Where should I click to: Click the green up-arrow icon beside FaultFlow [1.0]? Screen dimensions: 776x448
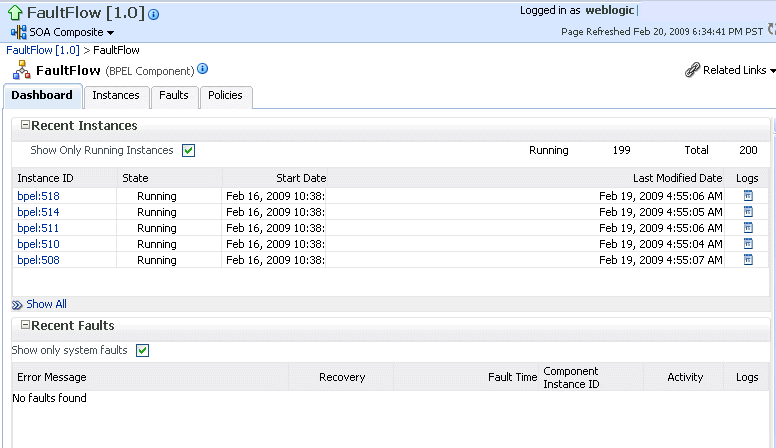[x=15, y=13]
